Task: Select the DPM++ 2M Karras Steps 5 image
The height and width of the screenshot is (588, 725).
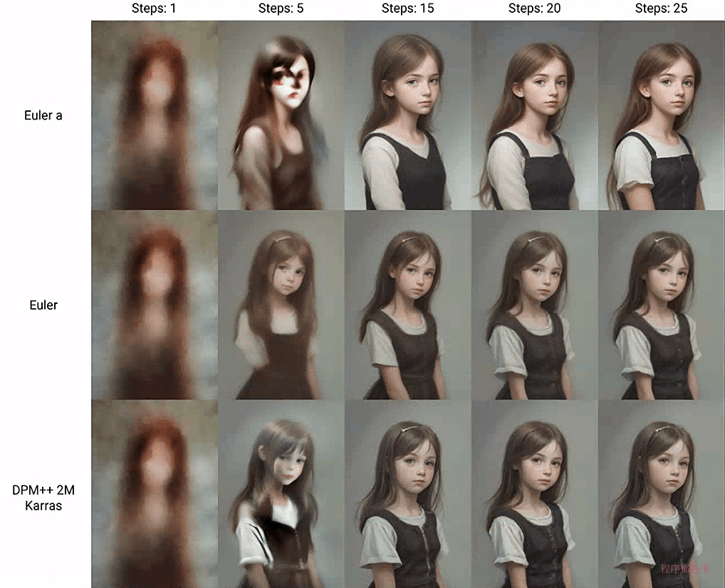Action: pyautogui.click(x=281, y=493)
